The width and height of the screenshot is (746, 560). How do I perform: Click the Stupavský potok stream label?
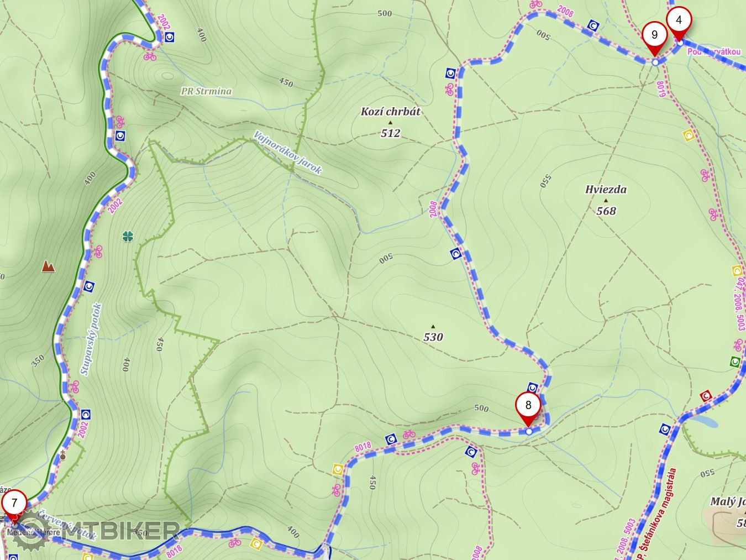coord(91,339)
